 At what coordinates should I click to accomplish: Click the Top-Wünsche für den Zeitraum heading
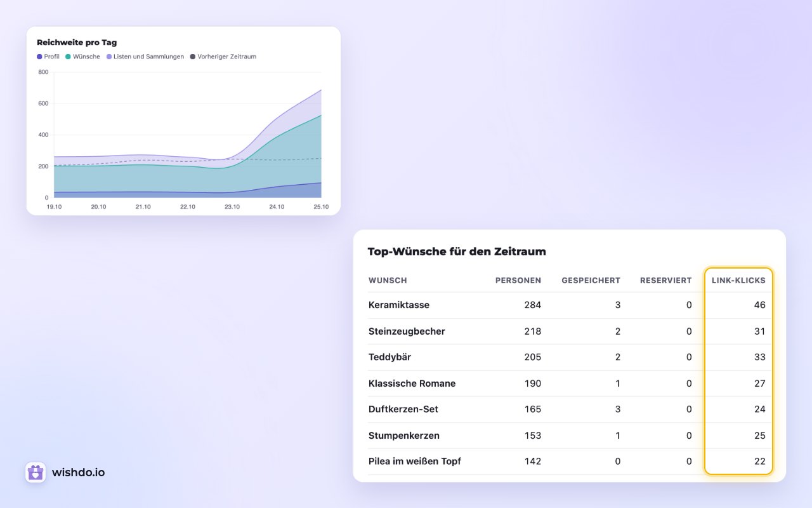tap(457, 251)
